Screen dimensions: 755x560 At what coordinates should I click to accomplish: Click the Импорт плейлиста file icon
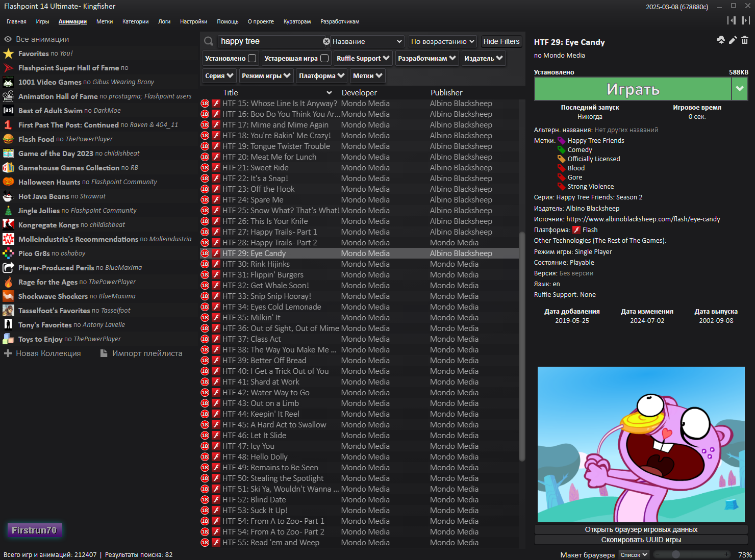pyautogui.click(x=104, y=353)
